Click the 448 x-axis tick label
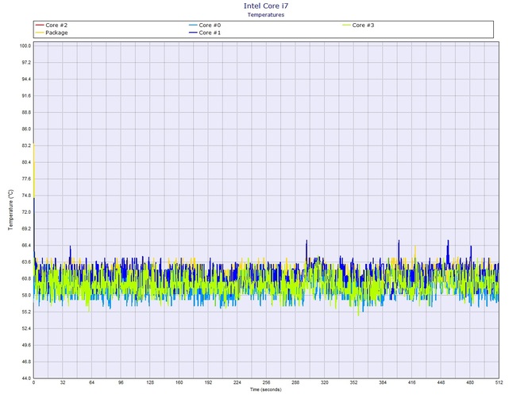532x399 pixels. pyautogui.click(x=441, y=382)
